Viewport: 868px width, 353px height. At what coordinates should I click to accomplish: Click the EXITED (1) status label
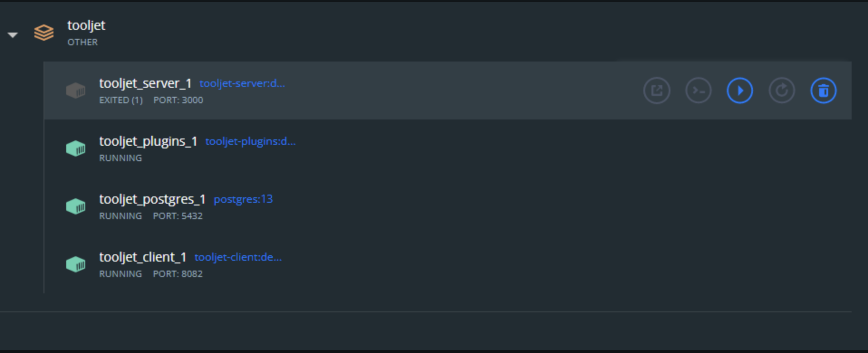tap(121, 100)
